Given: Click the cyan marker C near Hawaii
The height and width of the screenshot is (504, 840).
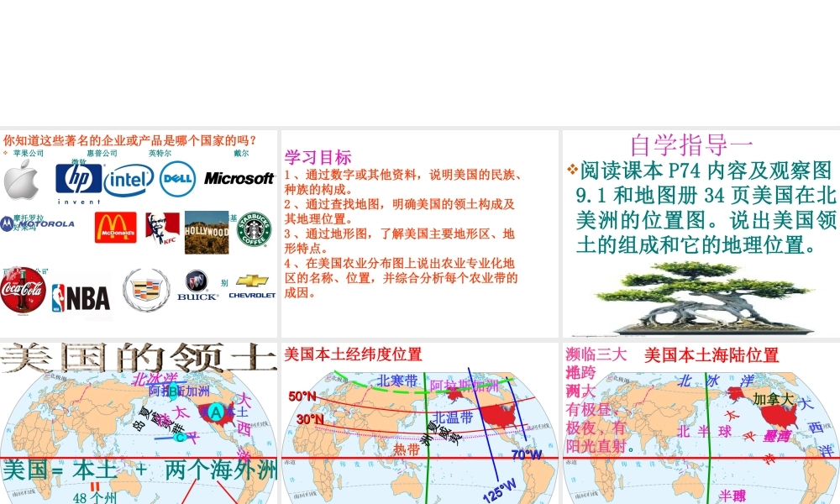Looking at the screenshot, I should 181,438.
